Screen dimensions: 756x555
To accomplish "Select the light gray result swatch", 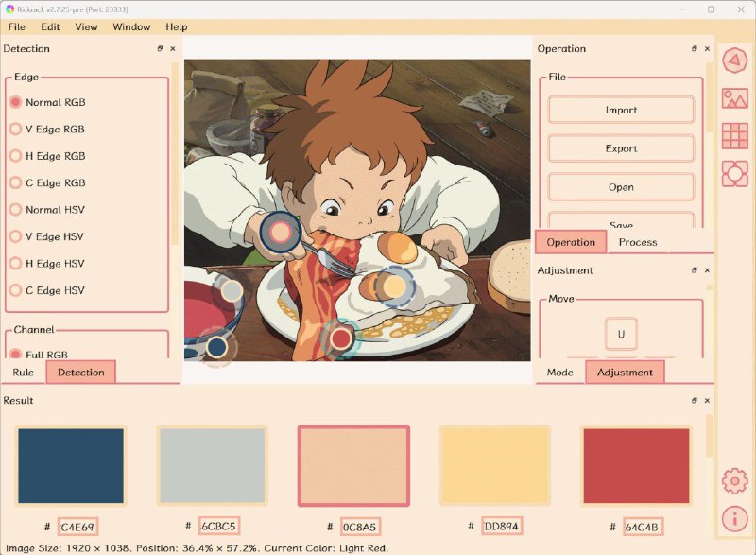I will [x=212, y=466].
